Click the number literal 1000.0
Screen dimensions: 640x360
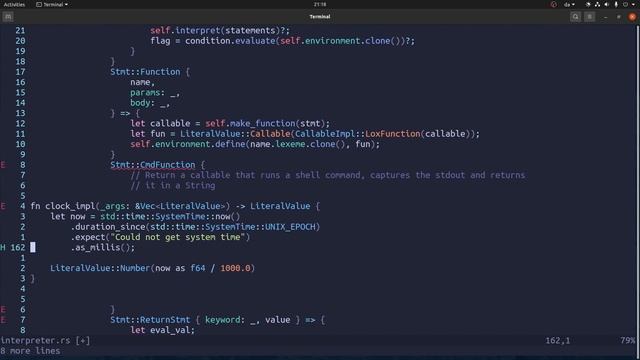[235, 268]
